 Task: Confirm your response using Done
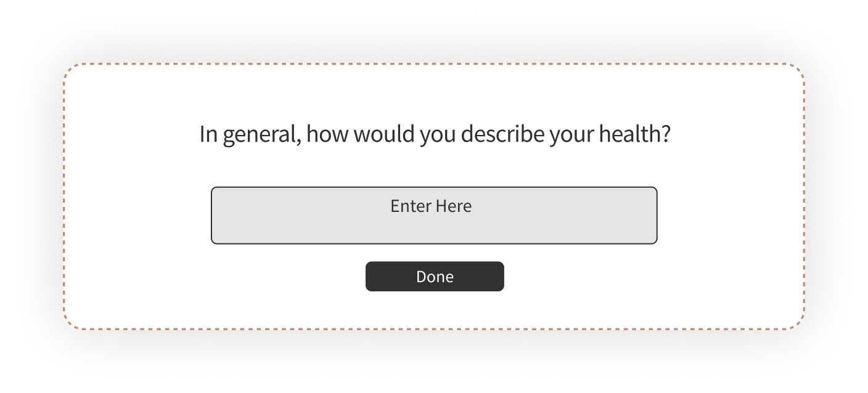[435, 276]
